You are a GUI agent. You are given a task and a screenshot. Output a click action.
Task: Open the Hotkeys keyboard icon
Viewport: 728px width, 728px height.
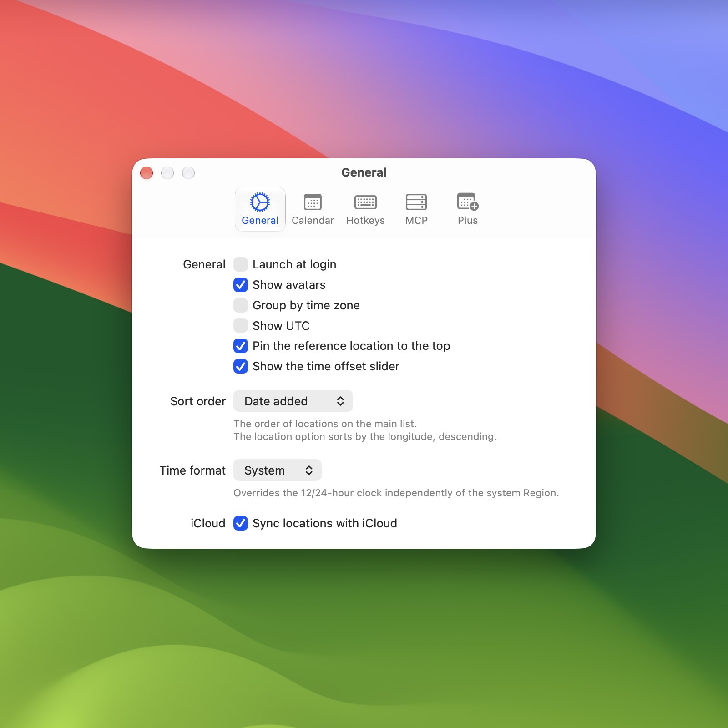[x=365, y=209]
